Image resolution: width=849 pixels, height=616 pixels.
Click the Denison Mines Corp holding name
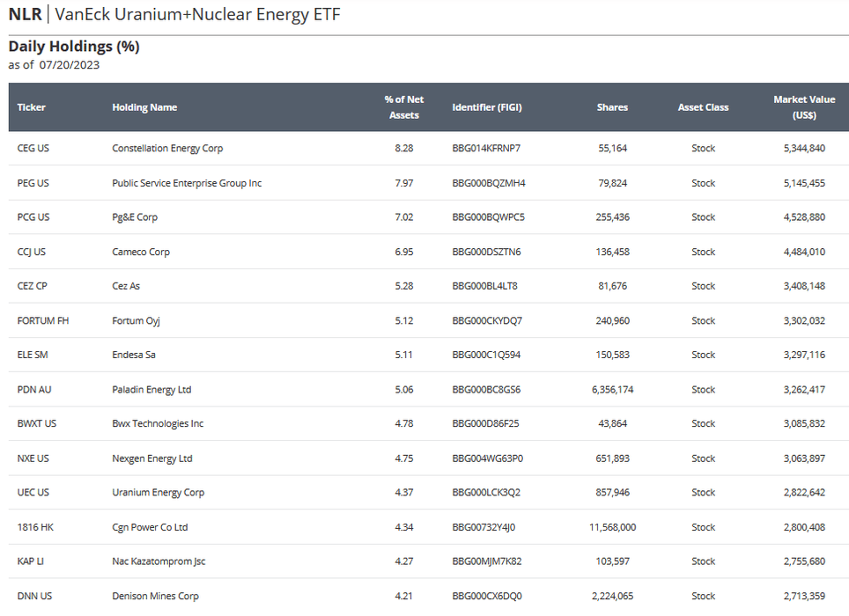(x=155, y=596)
